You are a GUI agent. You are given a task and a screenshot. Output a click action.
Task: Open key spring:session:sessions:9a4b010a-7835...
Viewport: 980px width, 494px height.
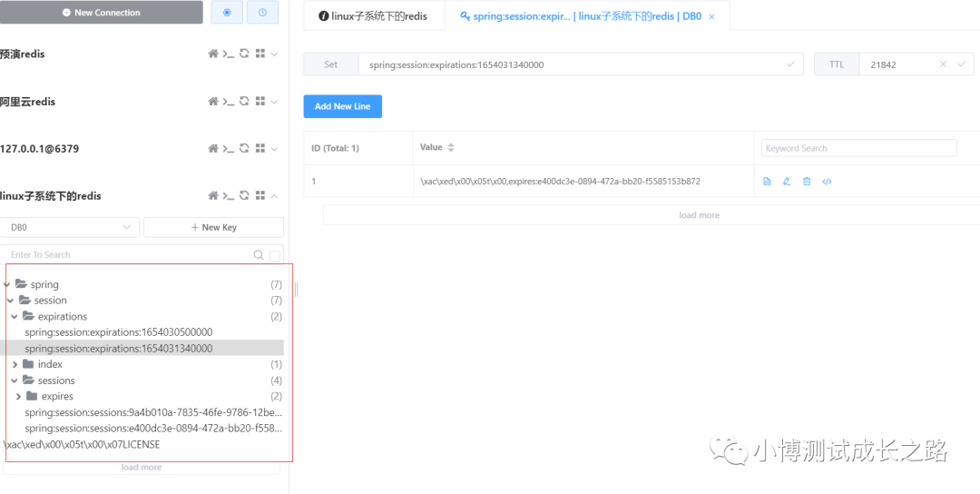(x=153, y=412)
